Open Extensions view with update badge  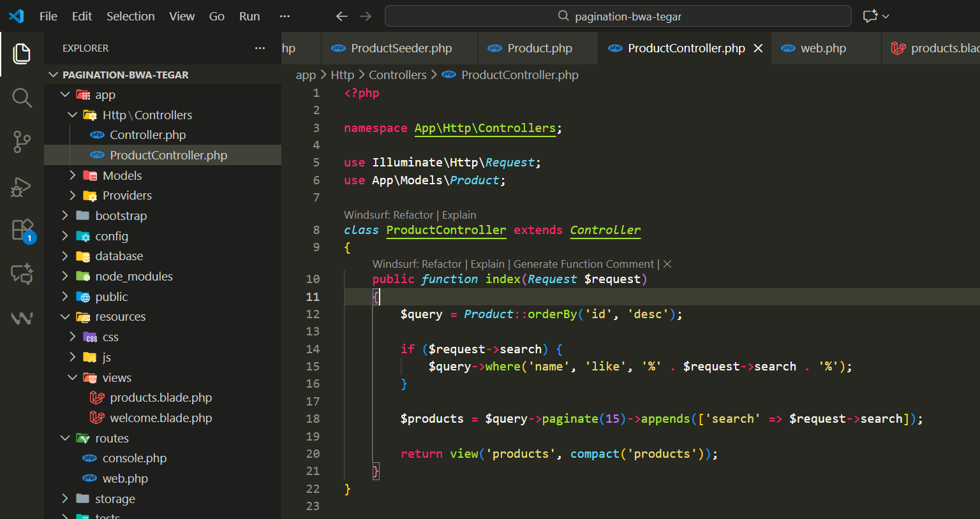[22, 230]
